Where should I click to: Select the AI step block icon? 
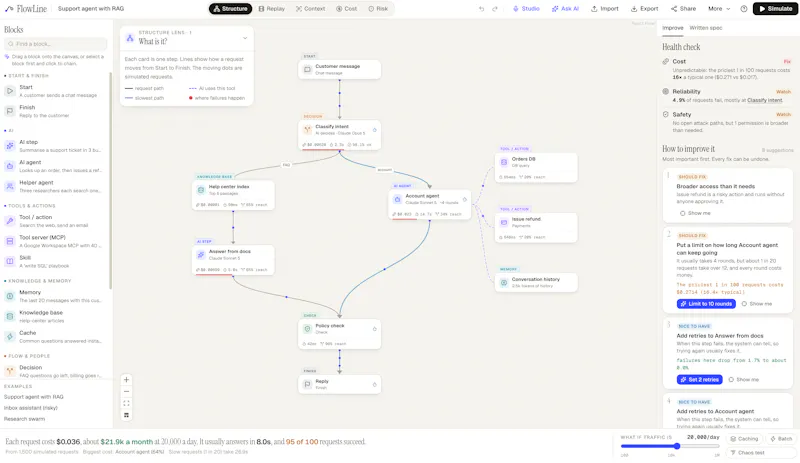(x=10, y=145)
